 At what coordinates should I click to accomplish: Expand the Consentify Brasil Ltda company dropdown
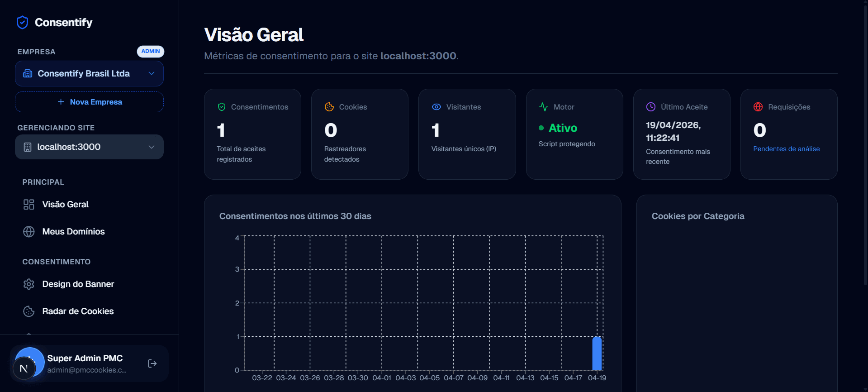pos(89,73)
